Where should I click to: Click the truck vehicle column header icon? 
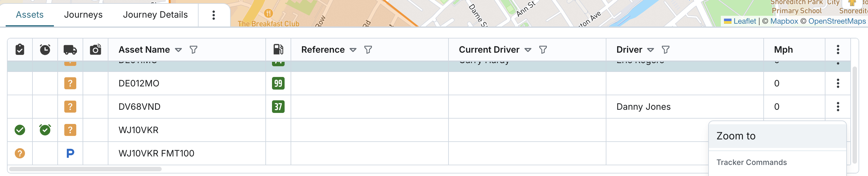point(70,50)
